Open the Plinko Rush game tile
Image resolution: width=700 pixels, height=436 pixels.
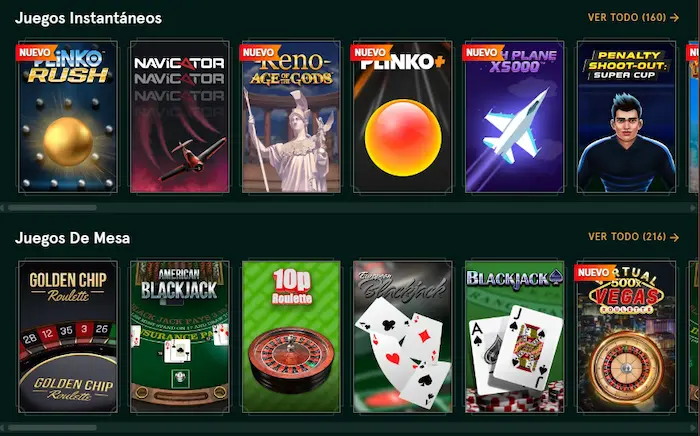68,117
